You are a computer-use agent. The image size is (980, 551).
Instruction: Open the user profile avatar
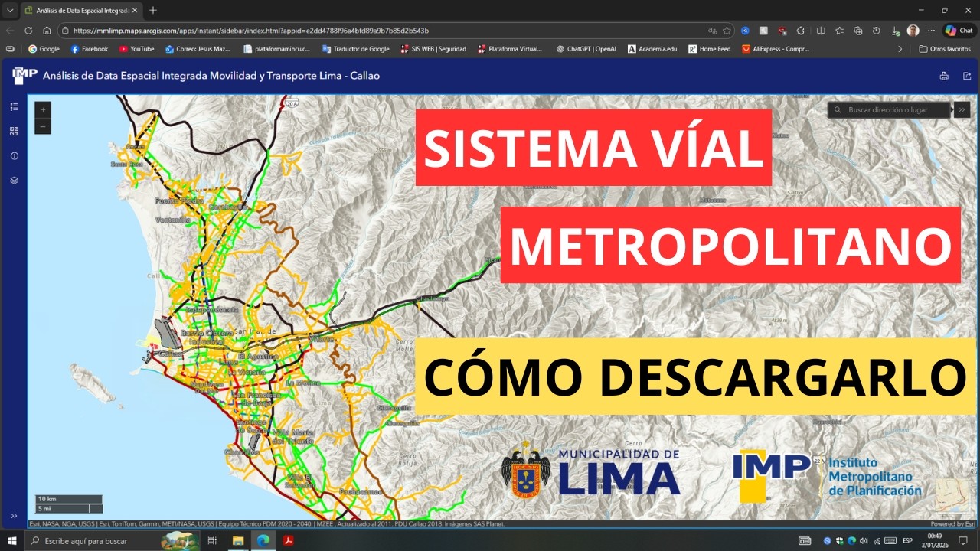tap(913, 31)
